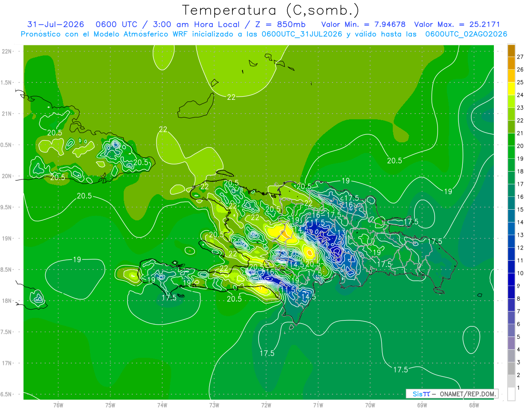
Task: Click the "17N" latitude axis label
Action: click(x=7, y=363)
